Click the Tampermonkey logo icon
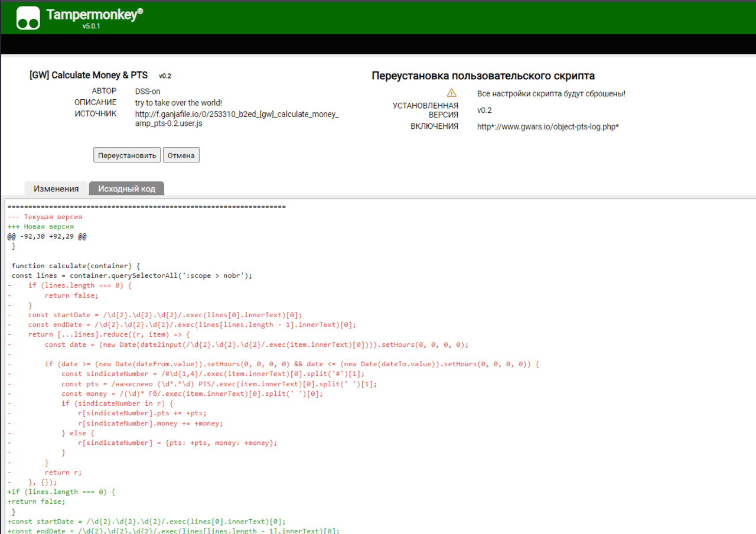This screenshot has height=534, width=756. [28, 18]
